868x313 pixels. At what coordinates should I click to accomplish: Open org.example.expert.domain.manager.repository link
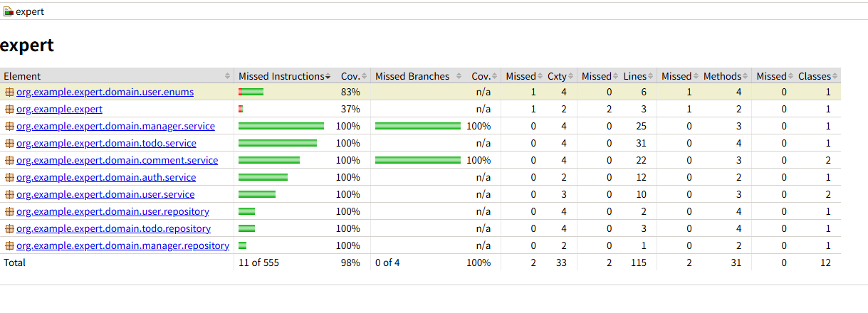(x=122, y=245)
